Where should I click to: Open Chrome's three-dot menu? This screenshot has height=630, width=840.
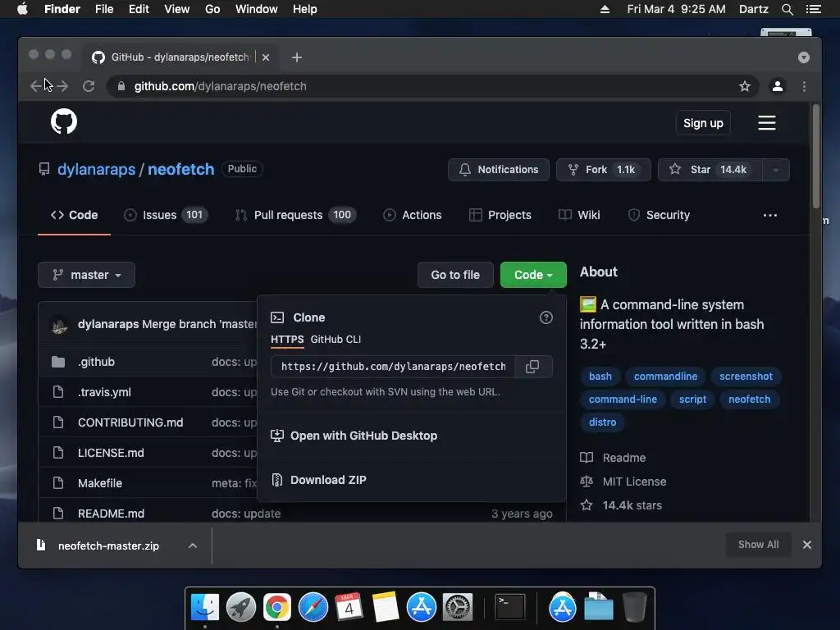coord(804,86)
